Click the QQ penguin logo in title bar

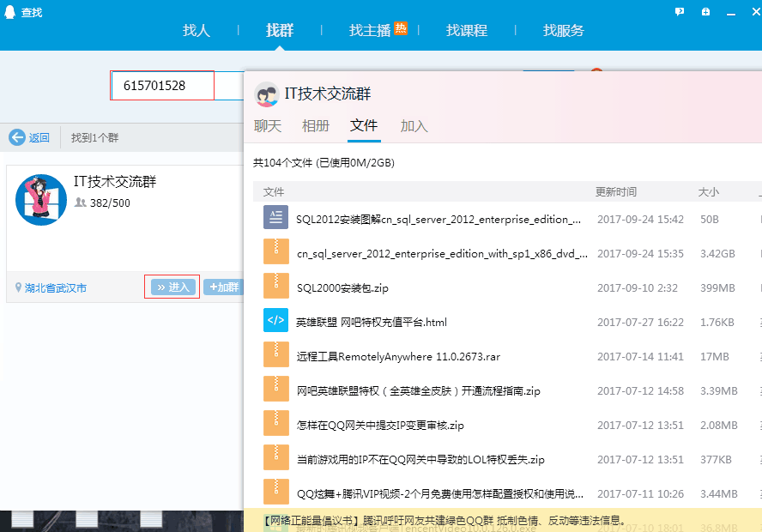tap(9, 12)
